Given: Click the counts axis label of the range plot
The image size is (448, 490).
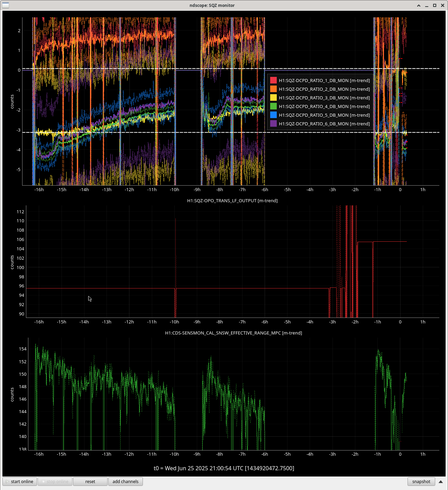Looking at the screenshot, I should click(12, 394).
